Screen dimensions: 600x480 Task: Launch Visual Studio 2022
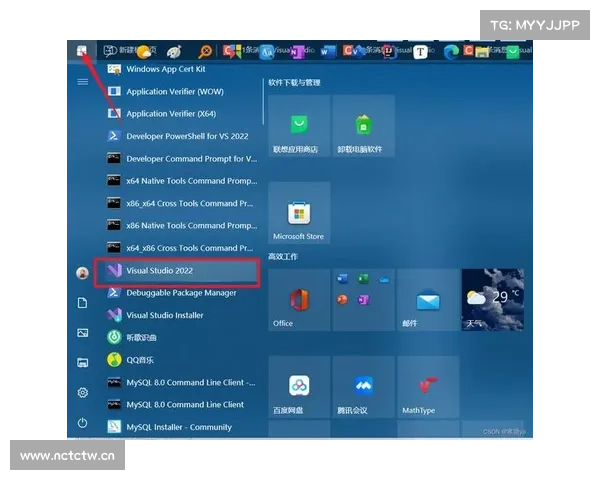coord(180,271)
